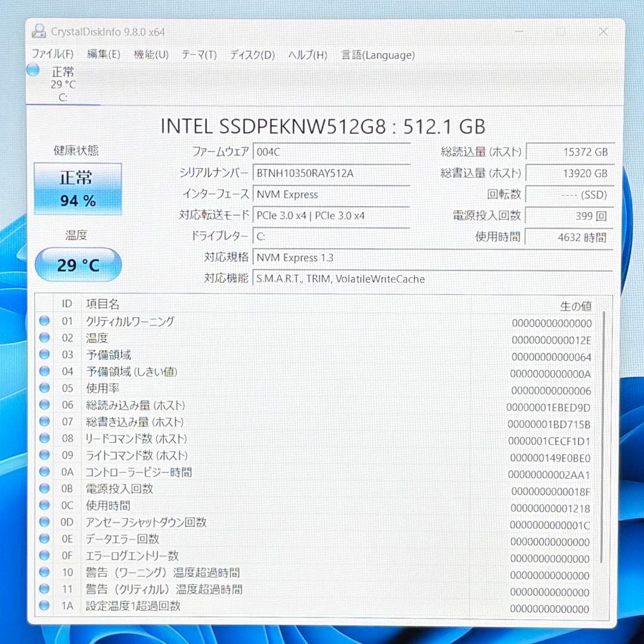
Task: Click the blue status orb for drive C:
Action: [x=33, y=70]
